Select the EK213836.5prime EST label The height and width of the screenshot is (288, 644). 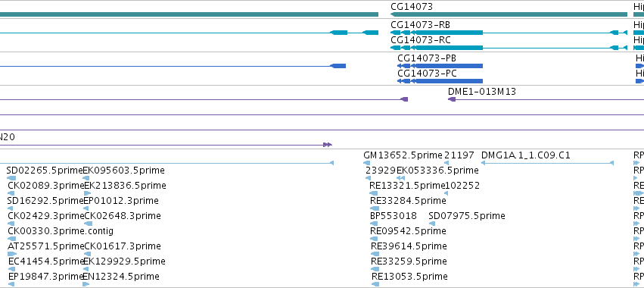pyautogui.click(x=125, y=186)
